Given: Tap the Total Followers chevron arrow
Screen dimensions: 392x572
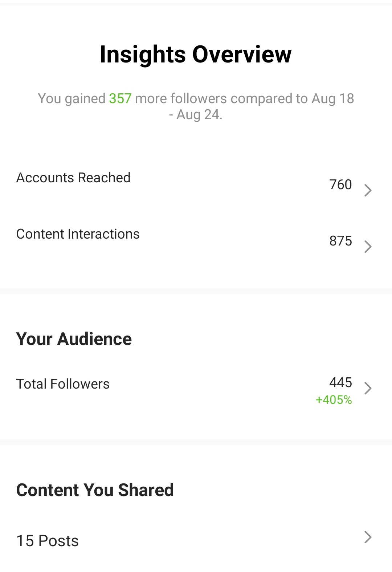Looking at the screenshot, I should 368,388.
